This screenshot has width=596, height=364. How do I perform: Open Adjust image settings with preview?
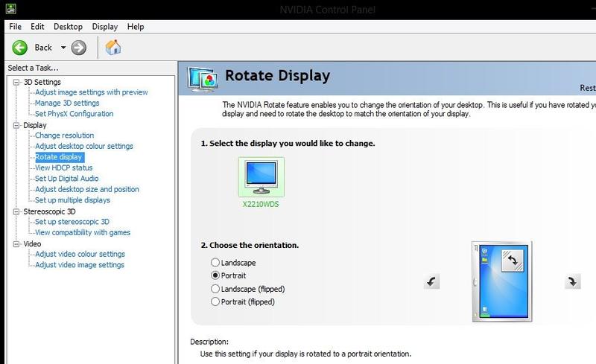pos(91,92)
